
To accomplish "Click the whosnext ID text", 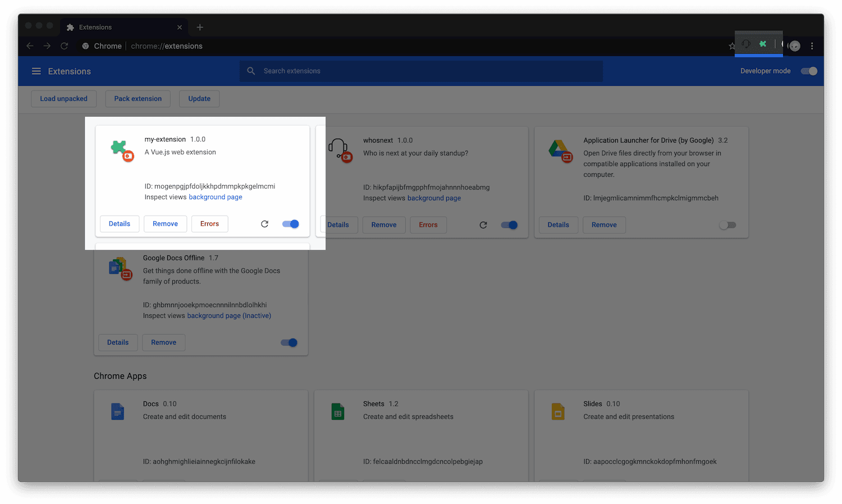I will [x=427, y=187].
